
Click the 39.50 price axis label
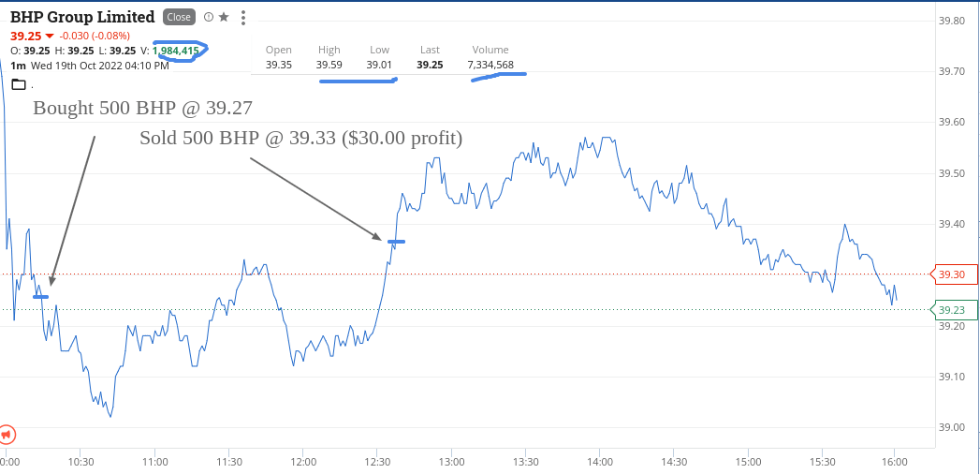click(x=951, y=173)
